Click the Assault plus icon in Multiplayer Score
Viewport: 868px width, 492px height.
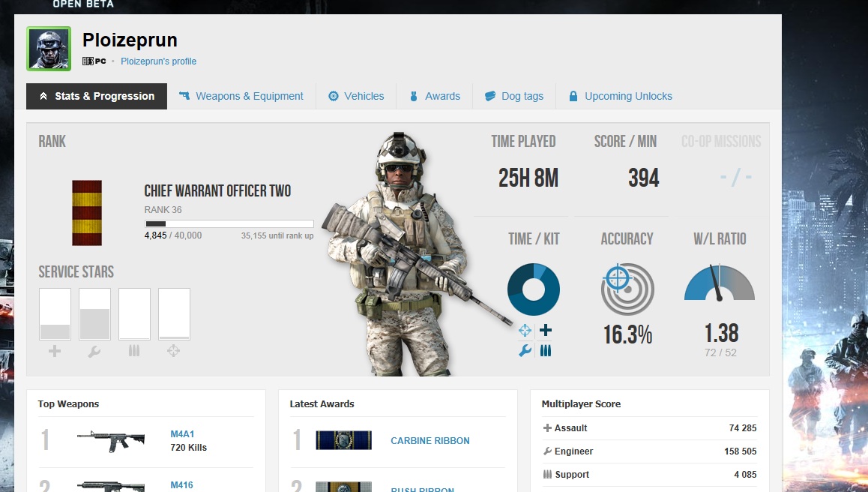(x=547, y=427)
